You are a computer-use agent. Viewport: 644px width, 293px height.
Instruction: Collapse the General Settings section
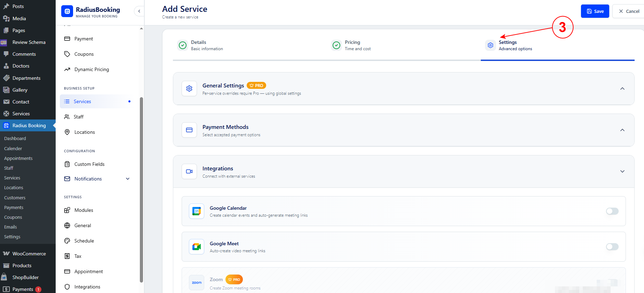tap(622, 88)
